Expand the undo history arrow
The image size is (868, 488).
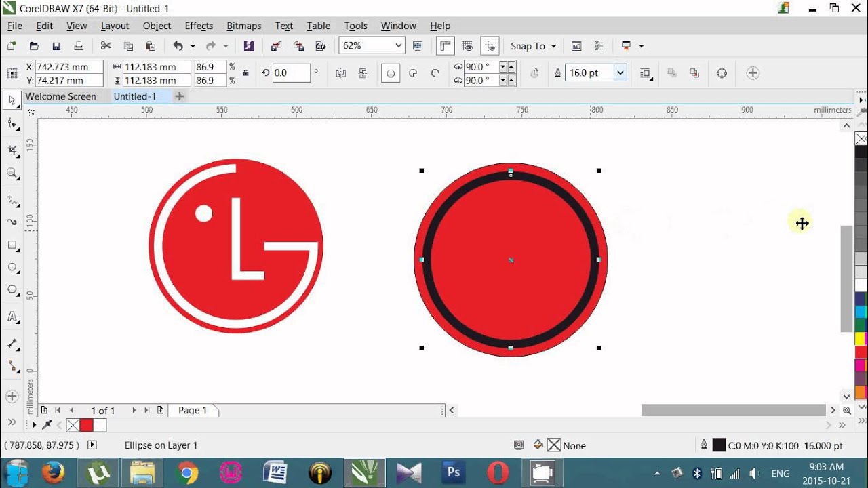pyautogui.click(x=193, y=46)
